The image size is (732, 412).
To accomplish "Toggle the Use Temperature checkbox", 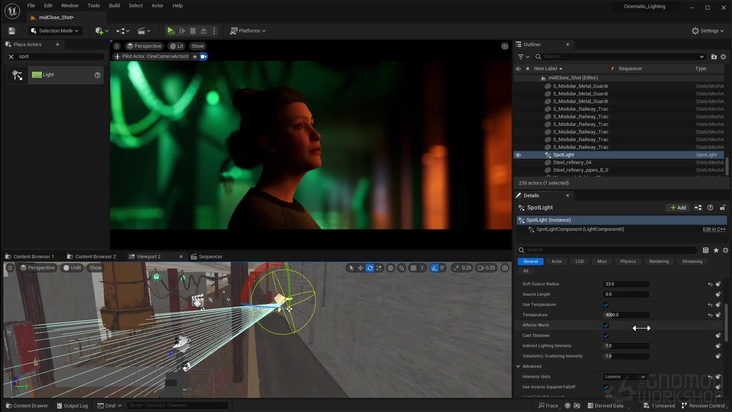I will pos(606,304).
